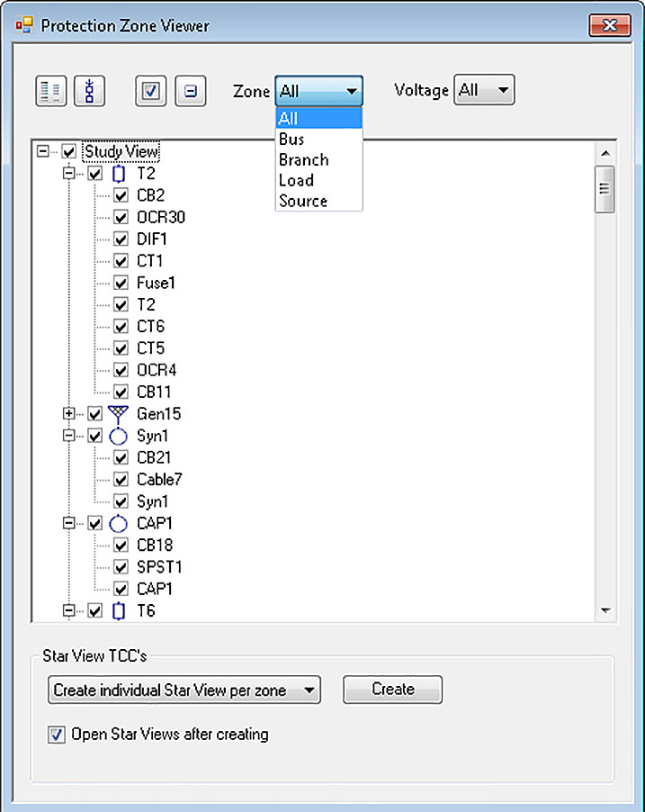
Task: Select the Syn1 zone circle icon
Action: click(x=119, y=436)
